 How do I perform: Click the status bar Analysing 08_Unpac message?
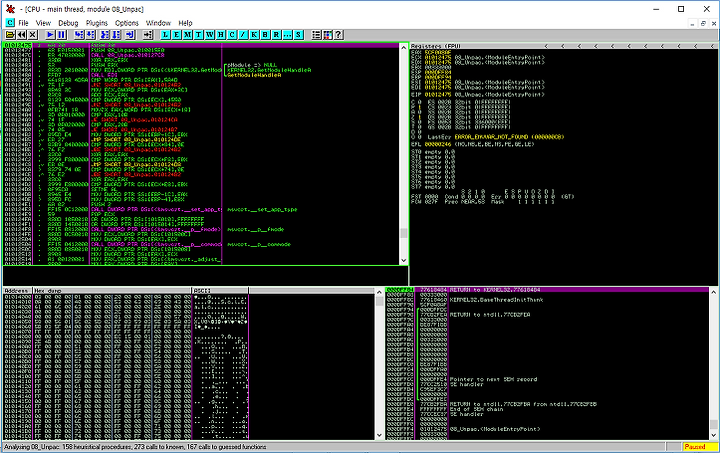point(135,447)
